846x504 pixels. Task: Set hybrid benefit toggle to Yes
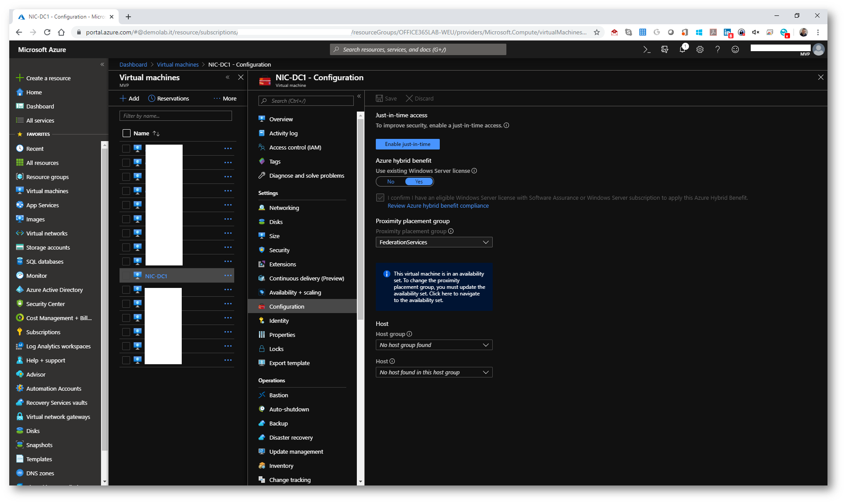pos(419,182)
